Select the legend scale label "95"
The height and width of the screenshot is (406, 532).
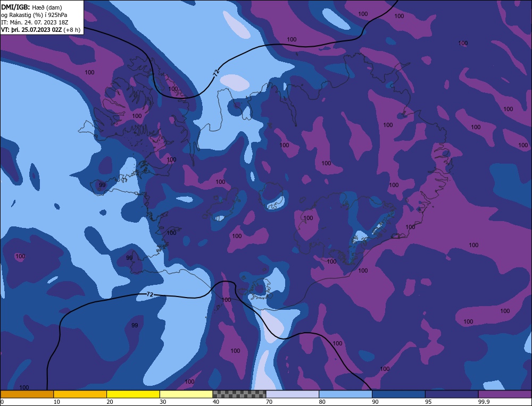click(x=428, y=402)
